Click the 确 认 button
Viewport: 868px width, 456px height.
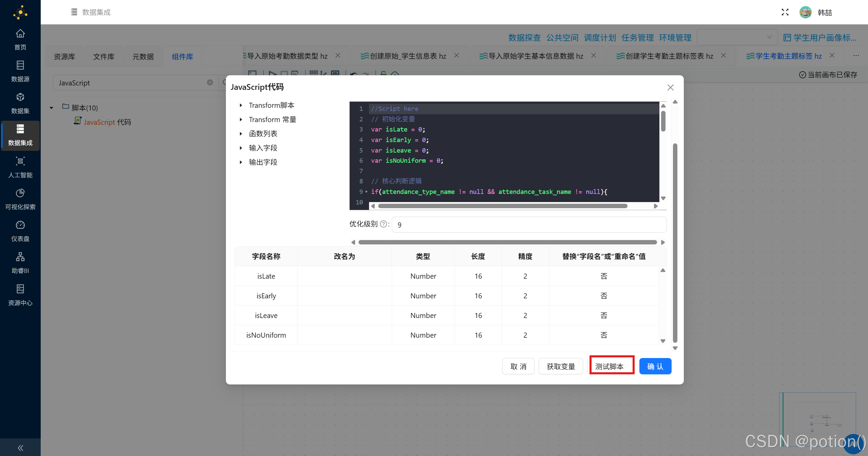pyautogui.click(x=655, y=366)
